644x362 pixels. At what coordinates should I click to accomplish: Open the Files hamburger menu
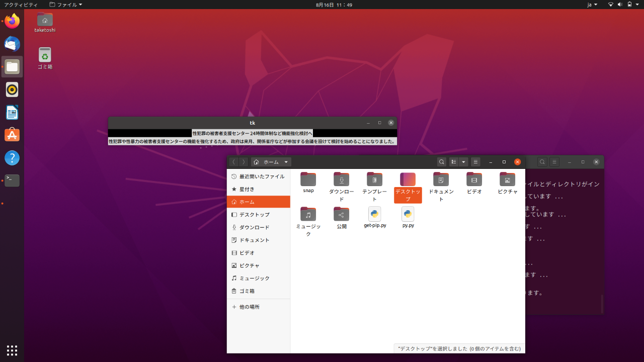point(475,162)
